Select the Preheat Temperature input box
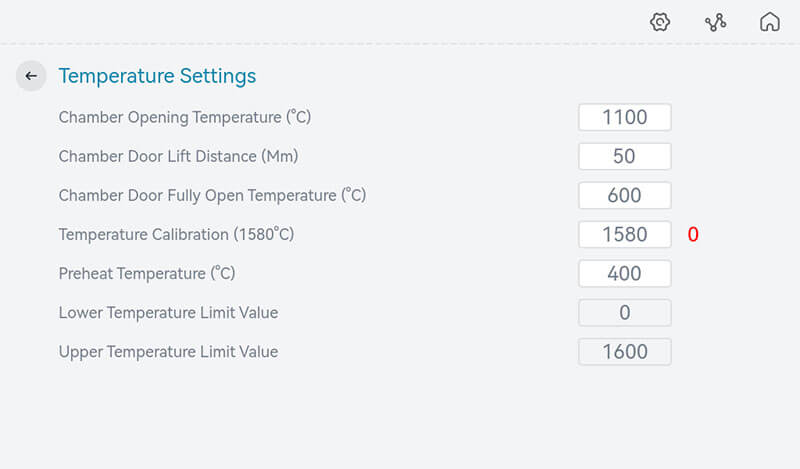Image resolution: width=800 pixels, height=469 pixels. tap(624, 273)
